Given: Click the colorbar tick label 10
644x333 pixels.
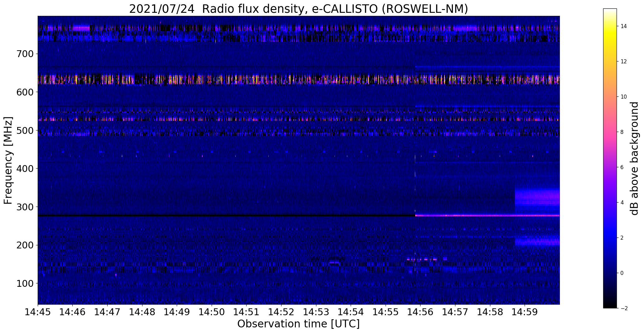Looking at the screenshot, I should [x=624, y=97].
